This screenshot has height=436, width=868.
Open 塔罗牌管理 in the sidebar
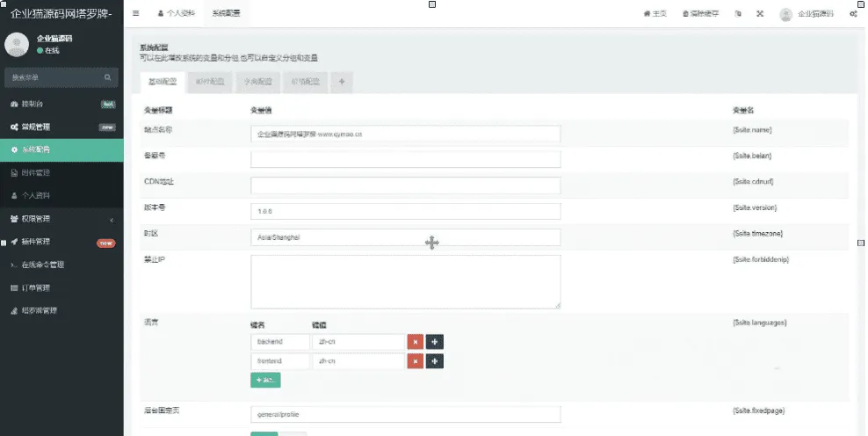coord(62,310)
